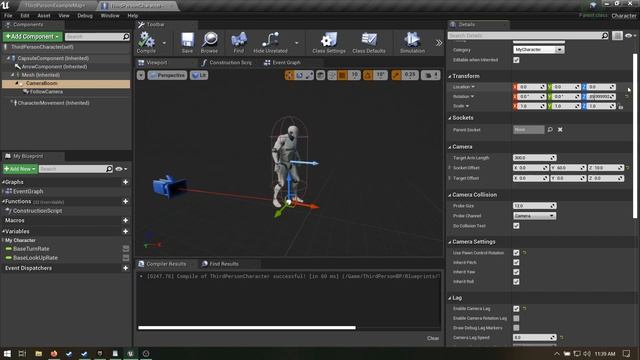This screenshot has height=360, width=640.
Task: Toggle Do Collision Test checkbox
Action: (x=516, y=226)
